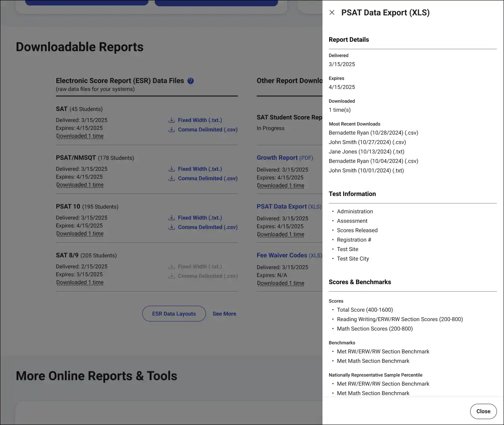Click download icon beside PSAT 10 Comma Delimited
This screenshot has height=425, width=504.
tap(172, 227)
